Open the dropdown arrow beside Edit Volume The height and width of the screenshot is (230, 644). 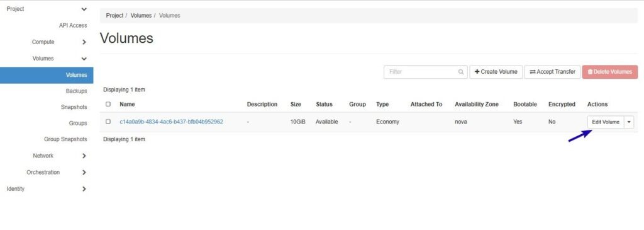click(x=629, y=122)
